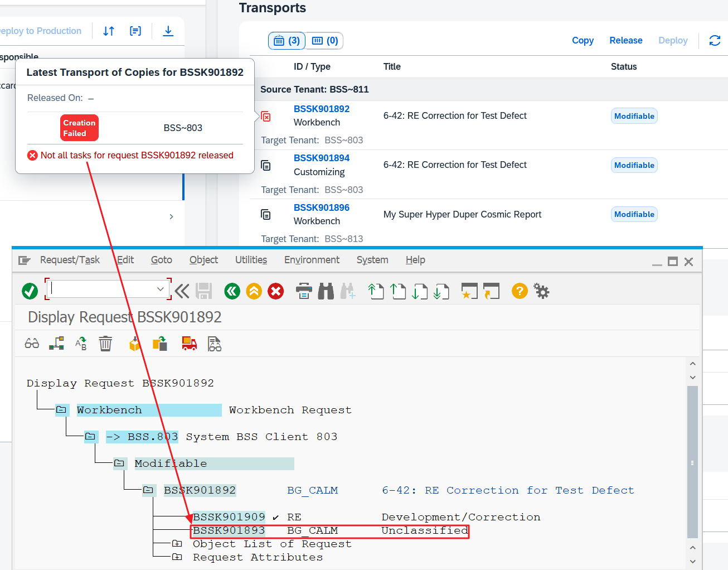Expand the Object List of Request node

[177, 544]
